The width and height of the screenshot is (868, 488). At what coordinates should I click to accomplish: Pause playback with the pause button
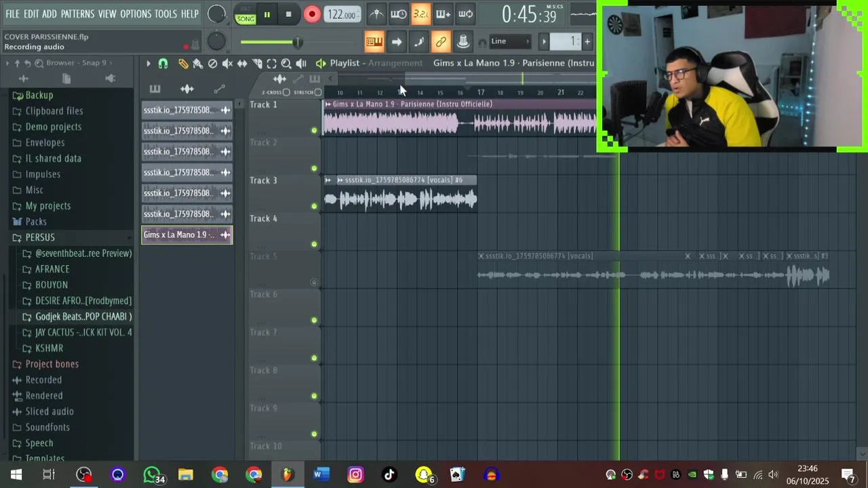coord(267,14)
